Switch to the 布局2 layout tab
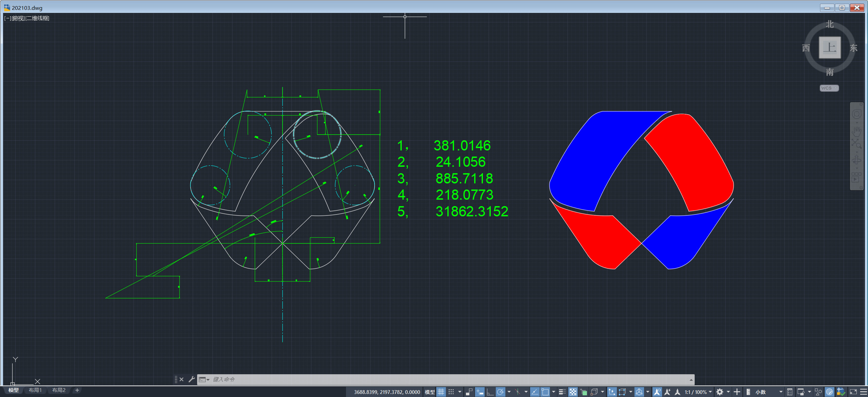This screenshot has width=868, height=397. 59,390
